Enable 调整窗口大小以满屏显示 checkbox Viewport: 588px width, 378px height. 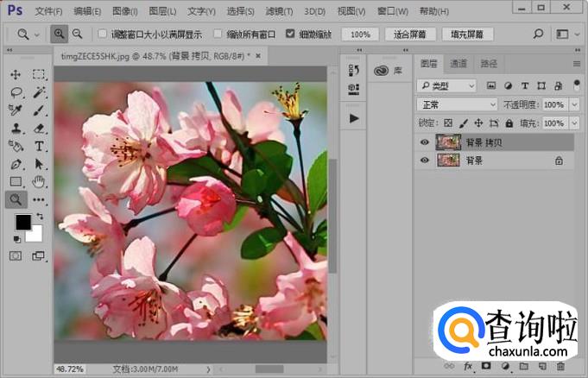coord(100,35)
